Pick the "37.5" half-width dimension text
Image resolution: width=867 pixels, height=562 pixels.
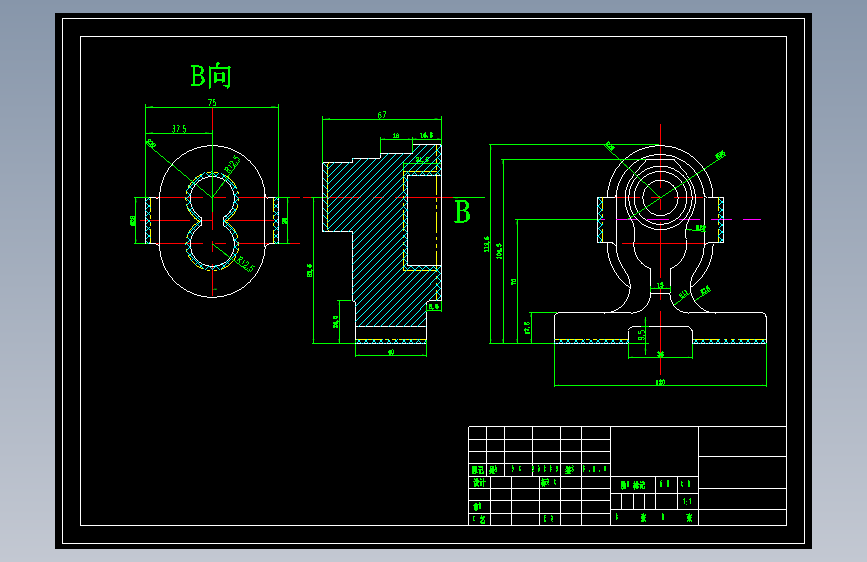tap(179, 129)
